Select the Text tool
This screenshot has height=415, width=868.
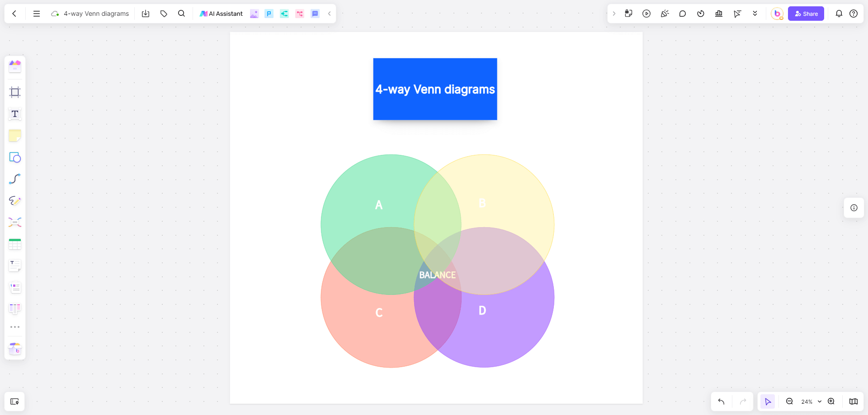[15, 114]
